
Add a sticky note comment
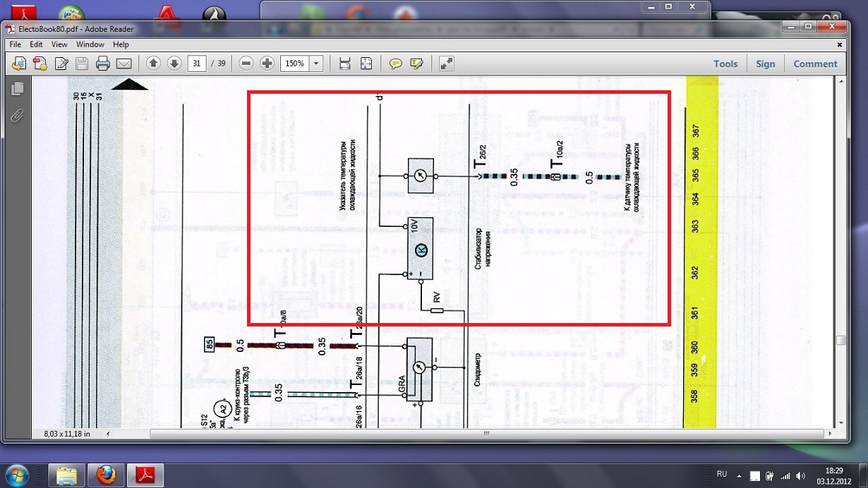pyautogui.click(x=396, y=63)
